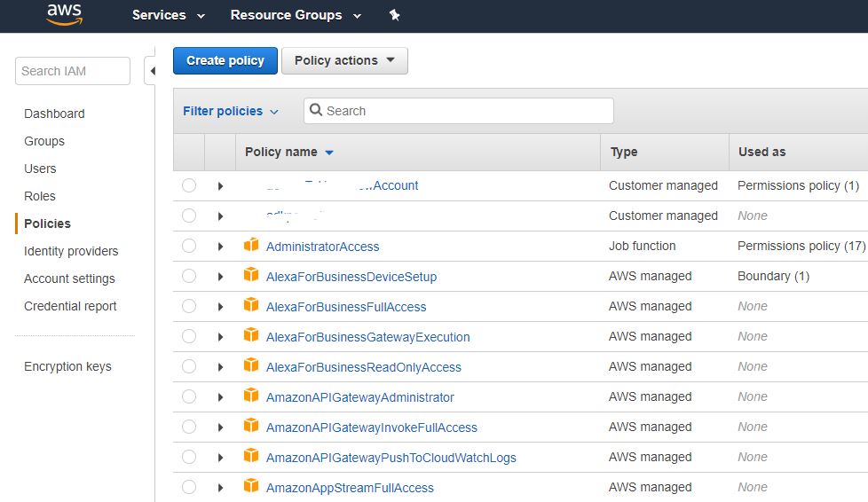Open the AlexaForBusinessFullAccess policy link
The width and height of the screenshot is (868, 502).
(x=346, y=307)
